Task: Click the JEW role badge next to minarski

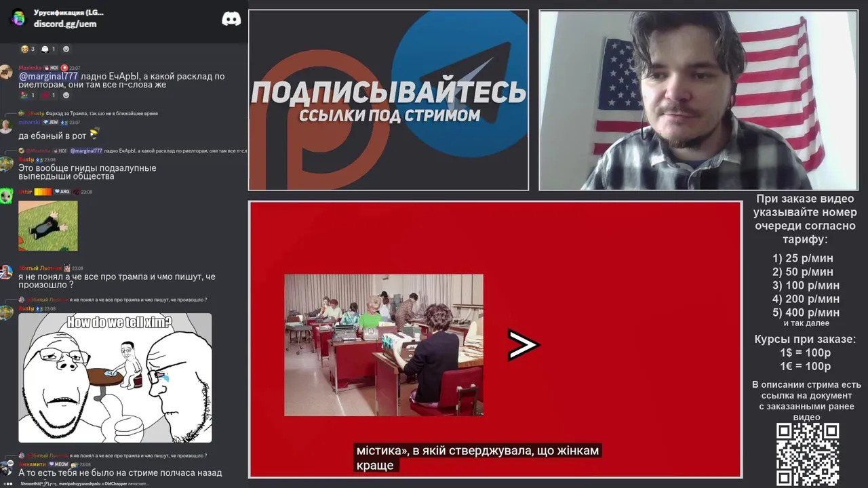Action: pyautogui.click(x=52, y=122)
